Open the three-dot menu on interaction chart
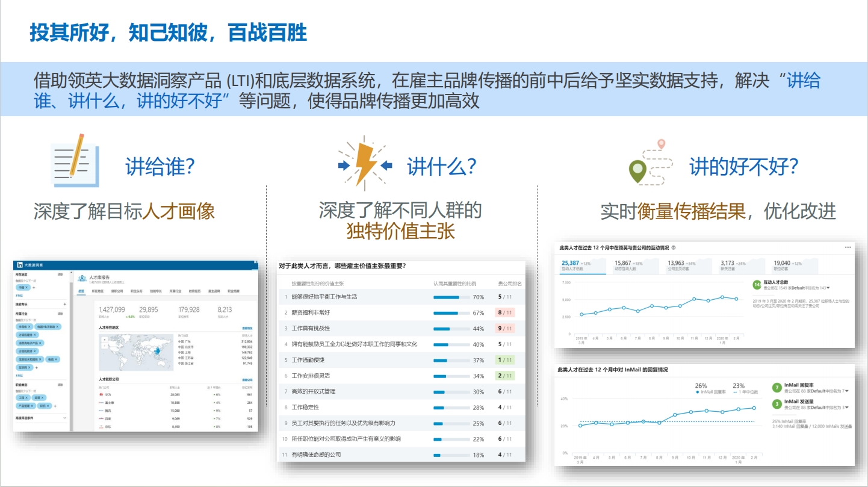 pyautogui.click(x=848, y=247)
